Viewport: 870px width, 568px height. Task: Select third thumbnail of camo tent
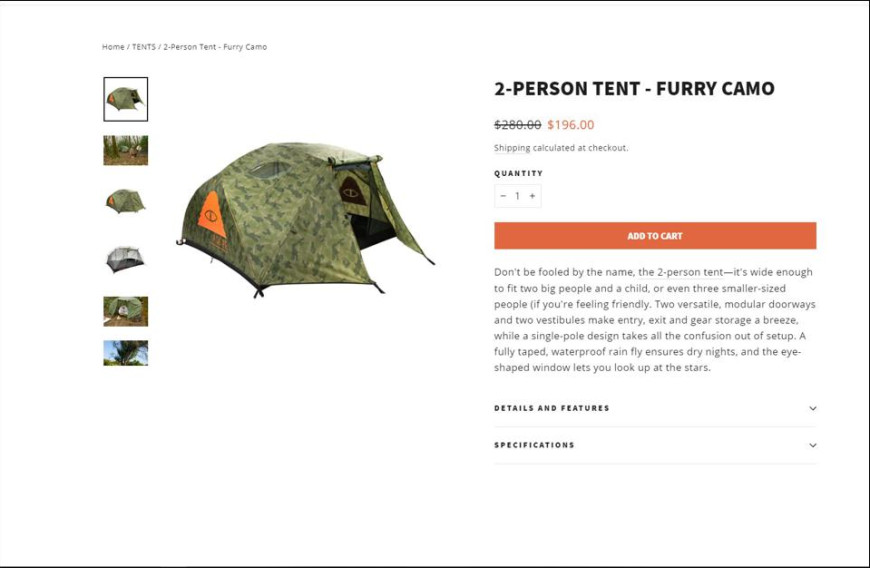click(x=125, y=201)
